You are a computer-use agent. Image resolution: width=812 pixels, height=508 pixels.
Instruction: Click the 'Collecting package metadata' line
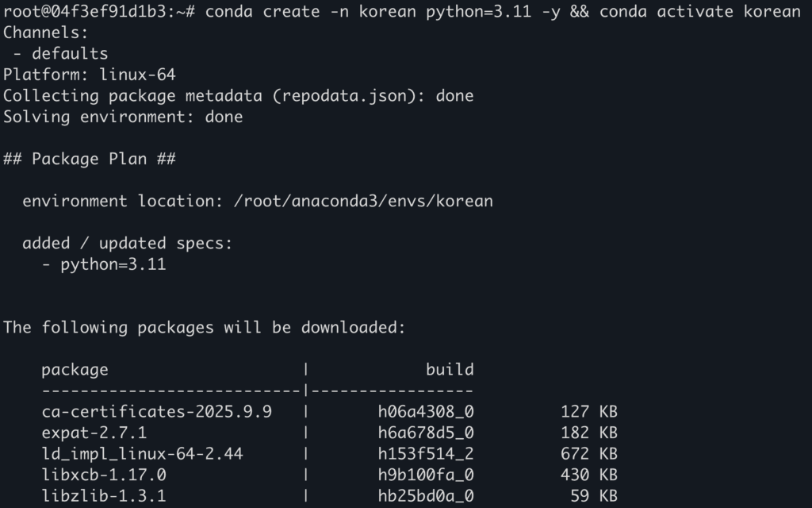pos(238,96)
